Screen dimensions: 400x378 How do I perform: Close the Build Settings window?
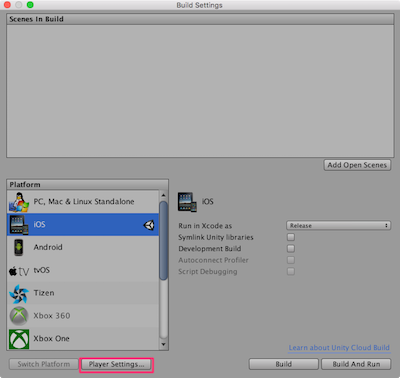pyautogui.click(x=7, y=5)
